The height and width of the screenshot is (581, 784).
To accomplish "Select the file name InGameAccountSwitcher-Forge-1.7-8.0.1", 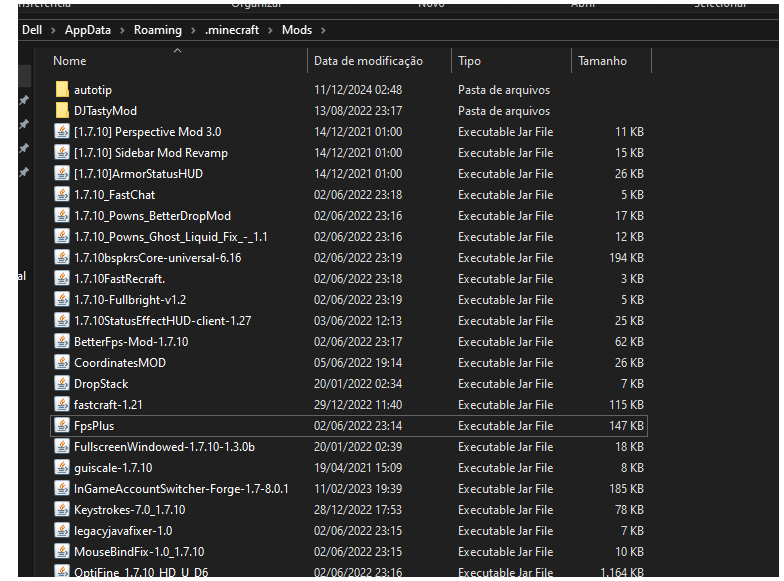I will (x=181, y=489).
